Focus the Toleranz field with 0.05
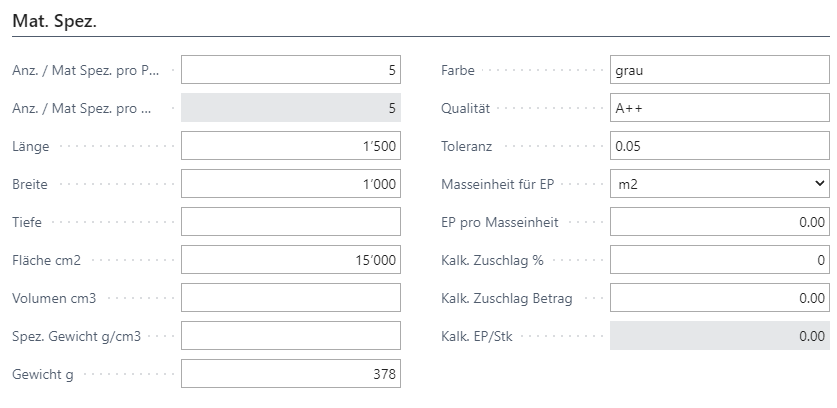 tap(720, 146)
